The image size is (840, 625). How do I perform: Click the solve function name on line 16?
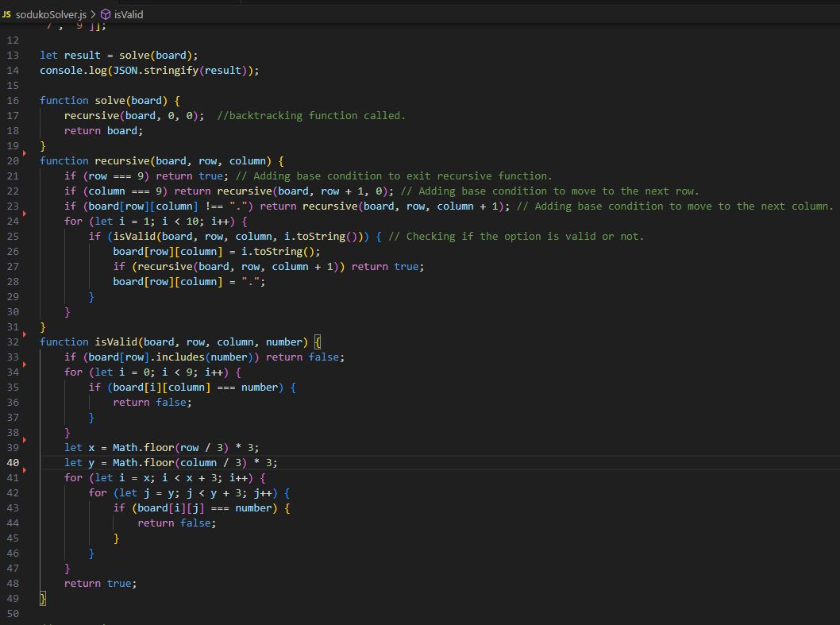point(110,100)
